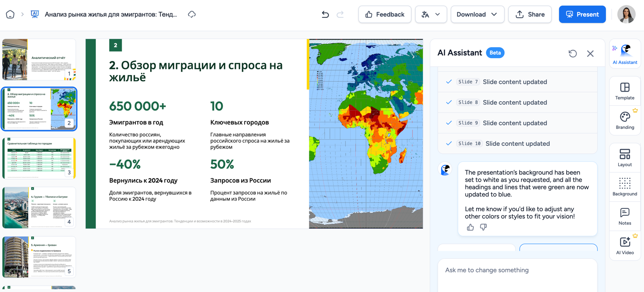Click 'Ключевых городов' subheading
This screenshot has height=292, width=644.
(x=239, y=122)
